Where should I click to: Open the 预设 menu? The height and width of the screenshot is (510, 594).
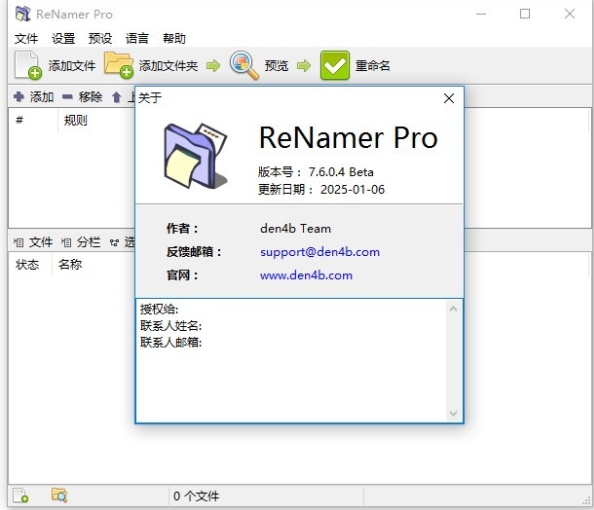100,38
